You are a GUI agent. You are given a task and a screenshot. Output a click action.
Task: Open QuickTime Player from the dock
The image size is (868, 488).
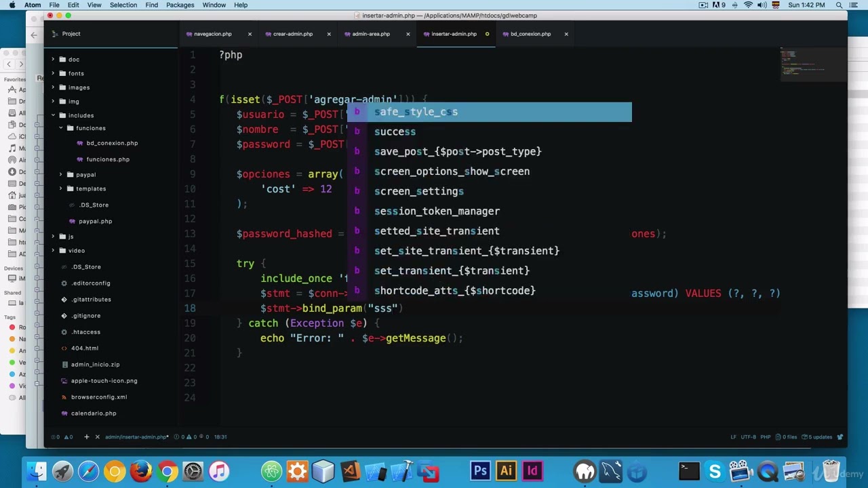767,471
